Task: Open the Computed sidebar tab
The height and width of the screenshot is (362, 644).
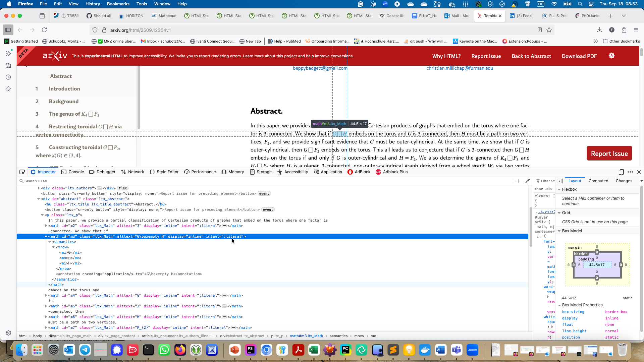Action: tap(598, 181)
